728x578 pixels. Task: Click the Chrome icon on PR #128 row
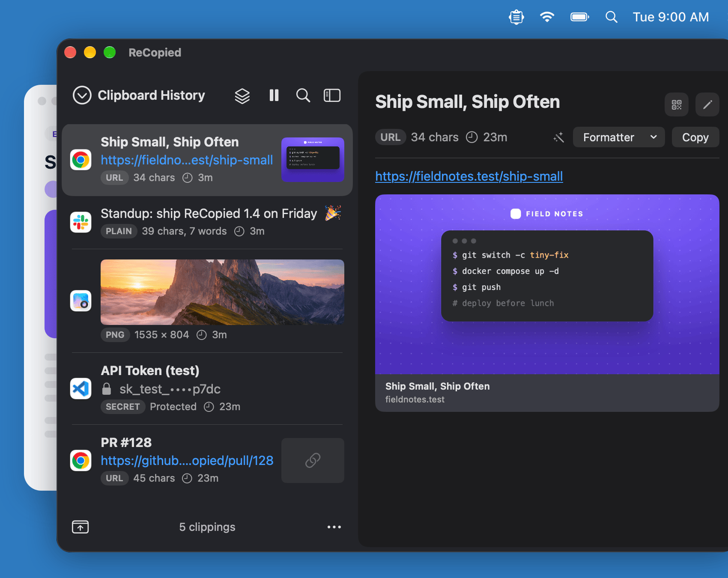81,460
